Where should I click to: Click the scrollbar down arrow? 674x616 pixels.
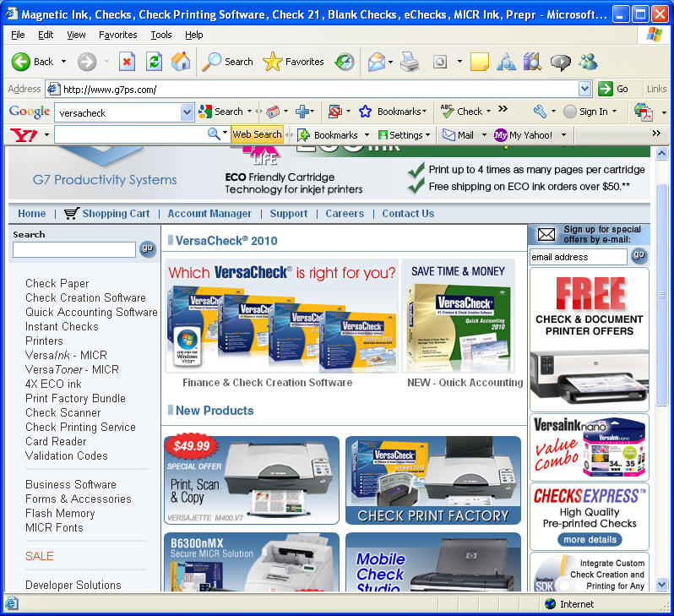(661, 584)
